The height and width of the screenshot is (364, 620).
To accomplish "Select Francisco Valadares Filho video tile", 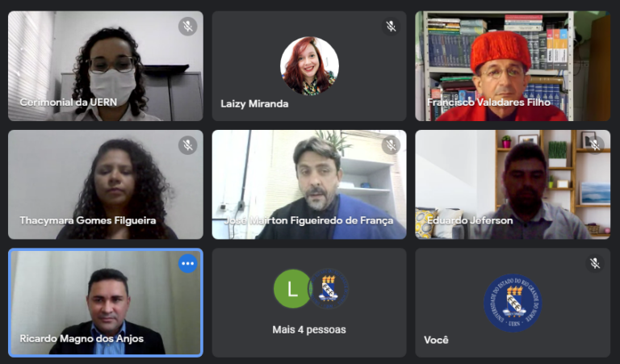I will [513, 66].
